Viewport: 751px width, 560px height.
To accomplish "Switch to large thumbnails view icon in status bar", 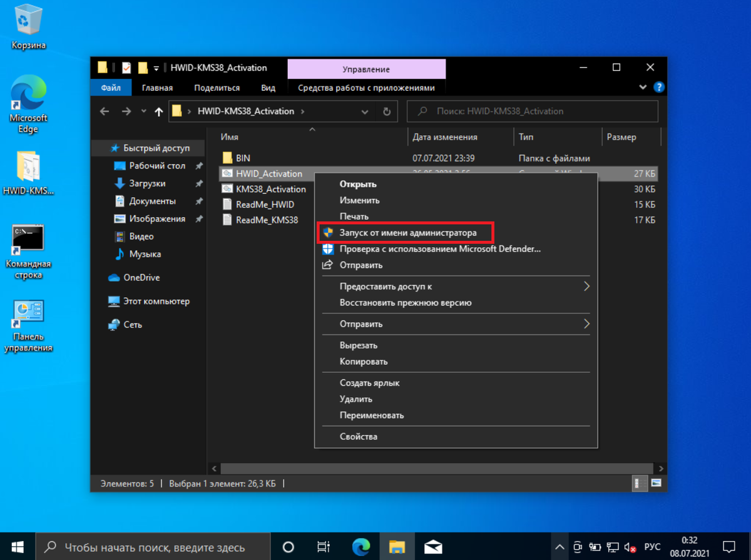I will click(x=656, y=483).
